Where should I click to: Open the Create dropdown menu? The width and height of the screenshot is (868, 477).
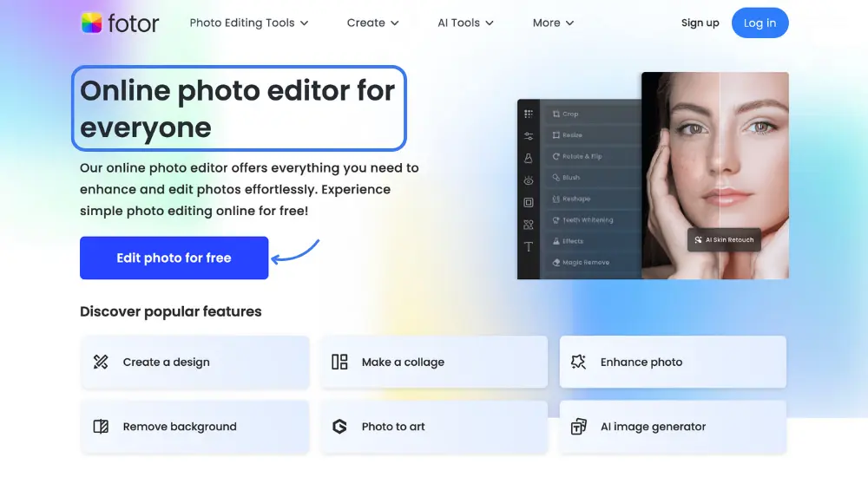click(x=372, y=23)
